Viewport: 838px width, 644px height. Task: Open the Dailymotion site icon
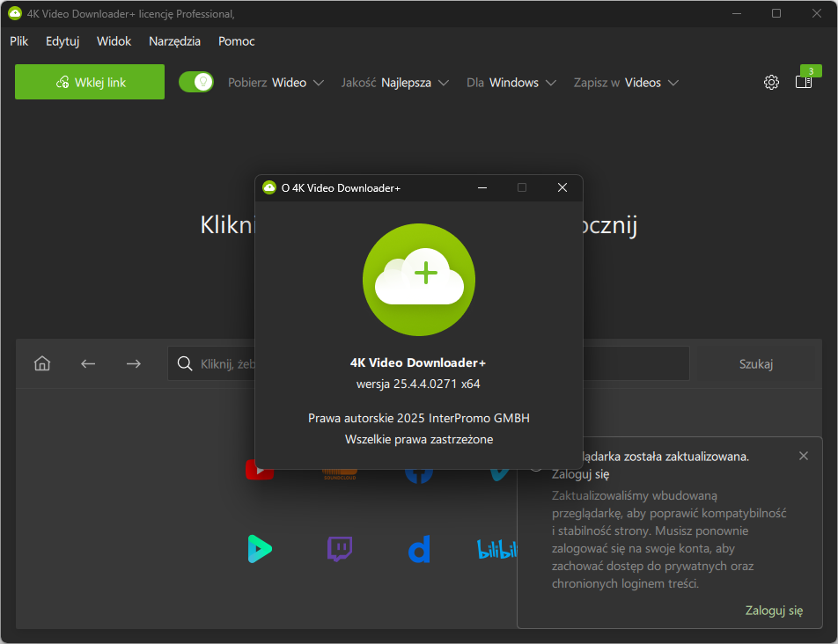pos(419,549)
